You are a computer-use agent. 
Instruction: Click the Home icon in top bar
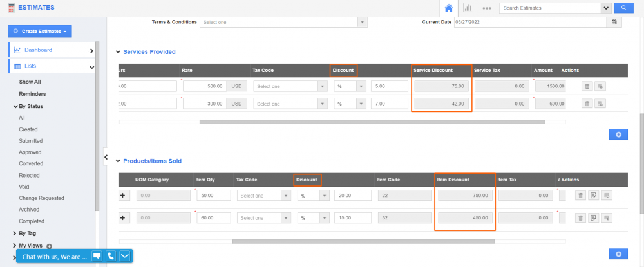[x=448, y=8]
